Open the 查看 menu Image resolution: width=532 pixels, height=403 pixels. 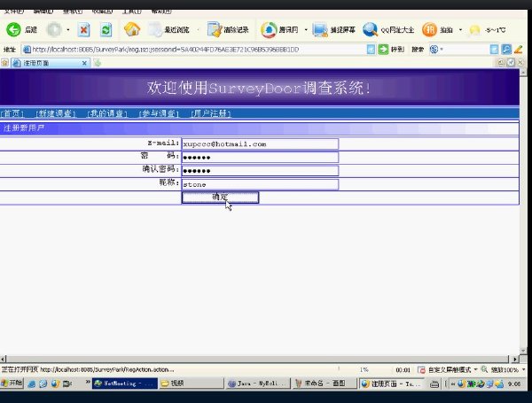(73, 12)
